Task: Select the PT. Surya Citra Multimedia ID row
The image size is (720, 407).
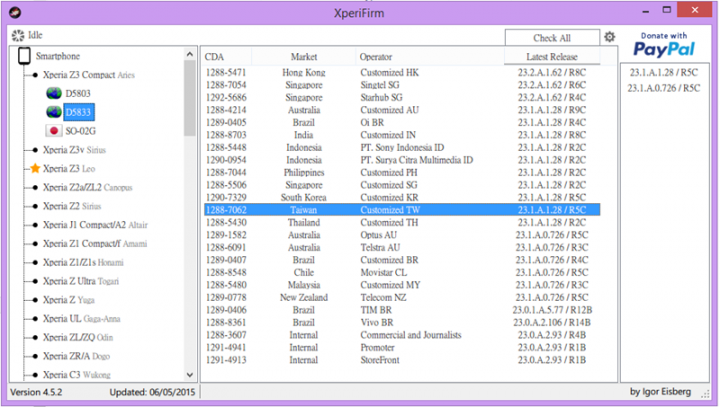Action: click(402, 160)
